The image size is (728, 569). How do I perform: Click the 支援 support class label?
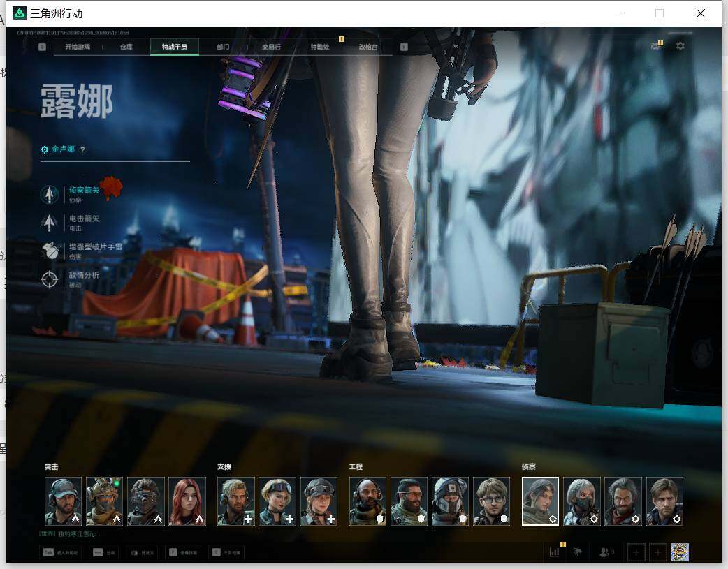coord(224,467)
